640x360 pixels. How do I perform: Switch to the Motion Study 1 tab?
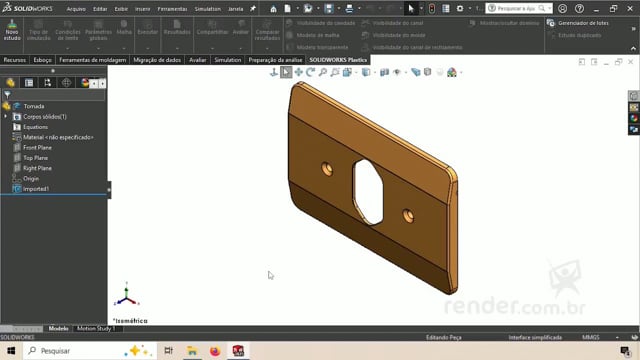click(96, 329)
